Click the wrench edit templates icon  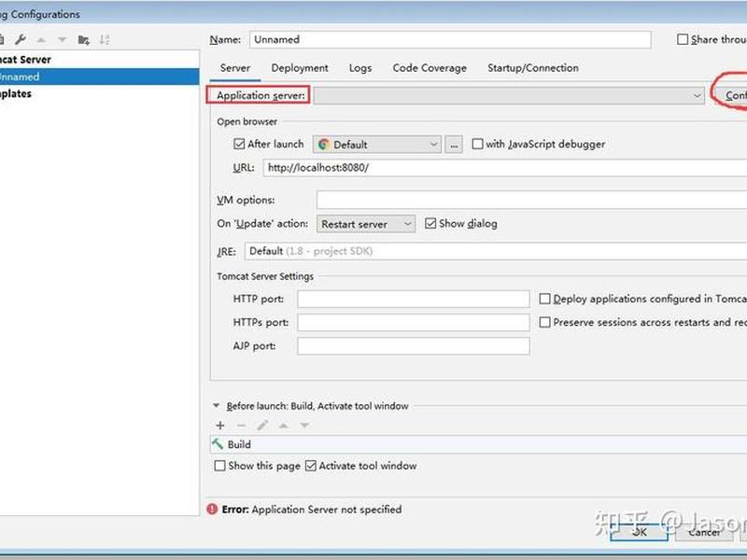tap(21, 39)
